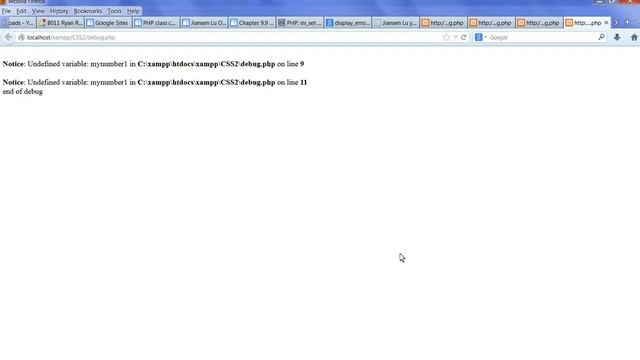Reload the page with the refresh icon
This screenshot has width=640, height=360.
[464, 37]
